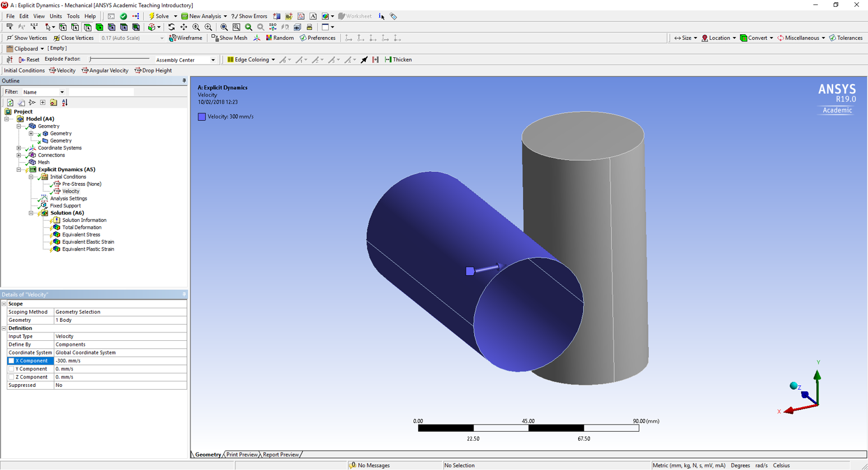Collapse the Explicit Dynamics (A5) node
The width and height of the screenshot is (868, 470).
tap(19, 170)
